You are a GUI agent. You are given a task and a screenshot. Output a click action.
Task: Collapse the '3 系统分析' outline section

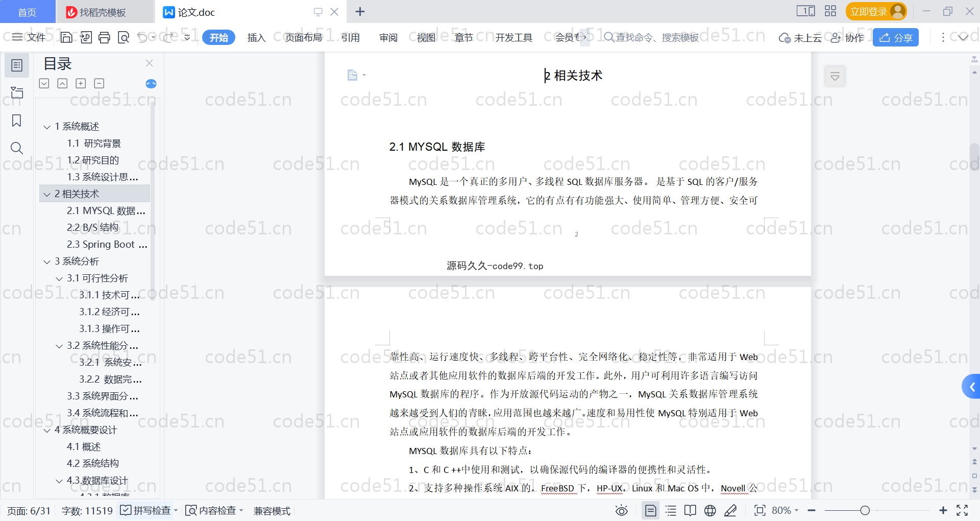[x=47, y=262]
